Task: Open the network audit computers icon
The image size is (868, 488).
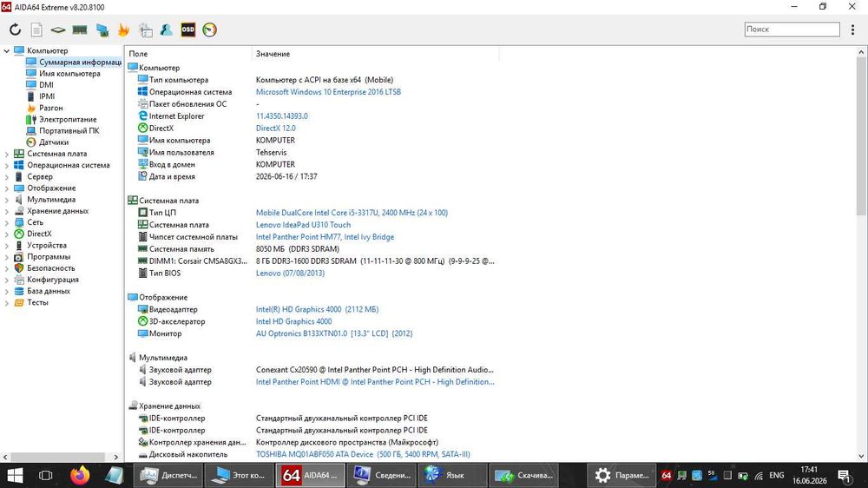Action: pyautogui.click(x=102, y=30)
